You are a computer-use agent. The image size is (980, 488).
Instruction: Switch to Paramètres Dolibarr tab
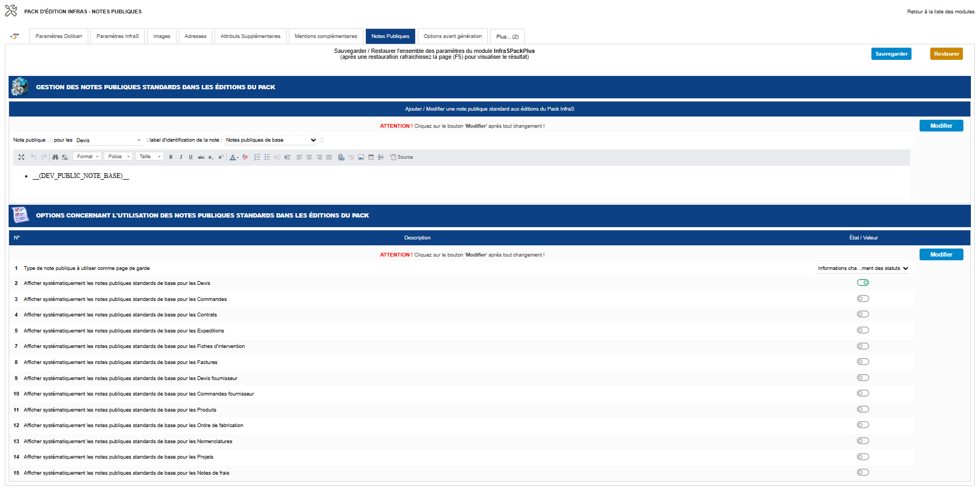coord(59,36)
